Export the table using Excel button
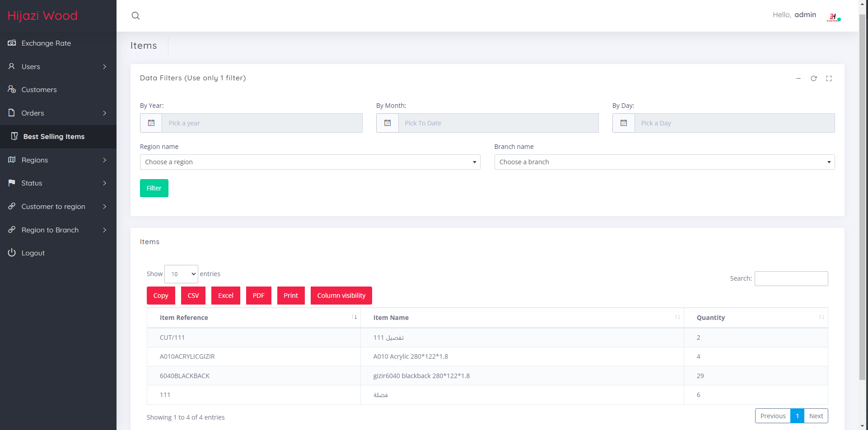Viewport: 868px width, 430px height. 225,296
